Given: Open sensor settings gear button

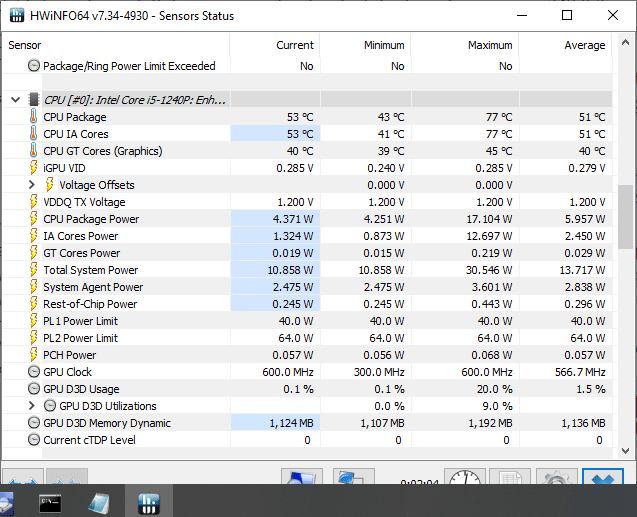Looking at the screenshot, I should [x=557, y=476].
